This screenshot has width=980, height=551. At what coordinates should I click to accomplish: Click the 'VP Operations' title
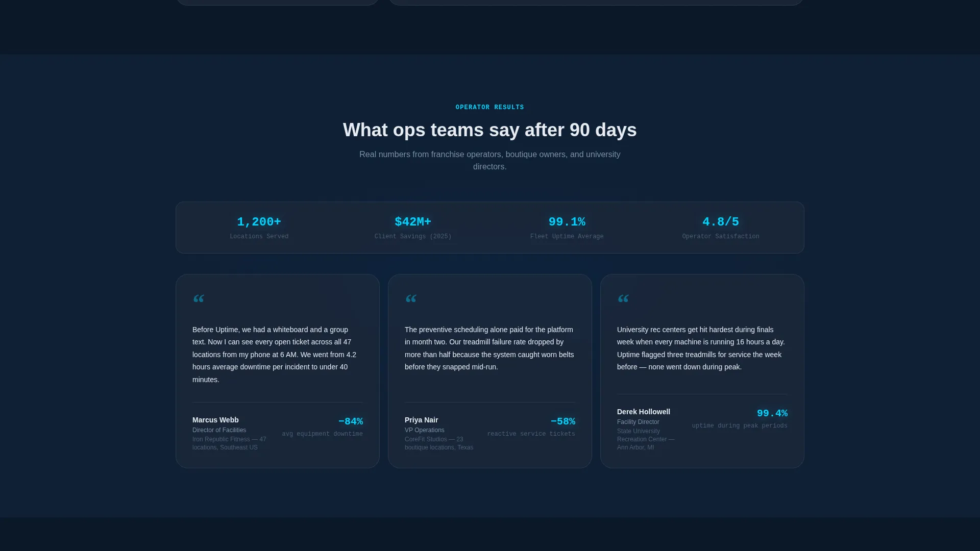coord(425,430)
